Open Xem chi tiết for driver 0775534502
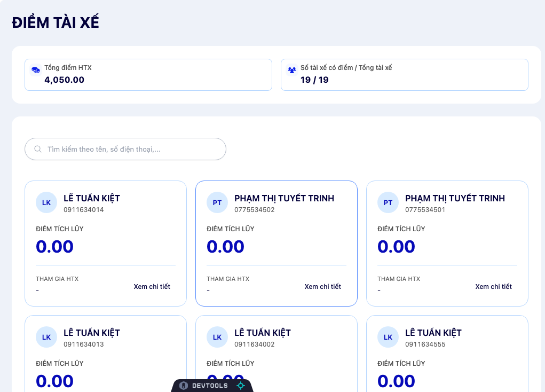 point(322,287)
